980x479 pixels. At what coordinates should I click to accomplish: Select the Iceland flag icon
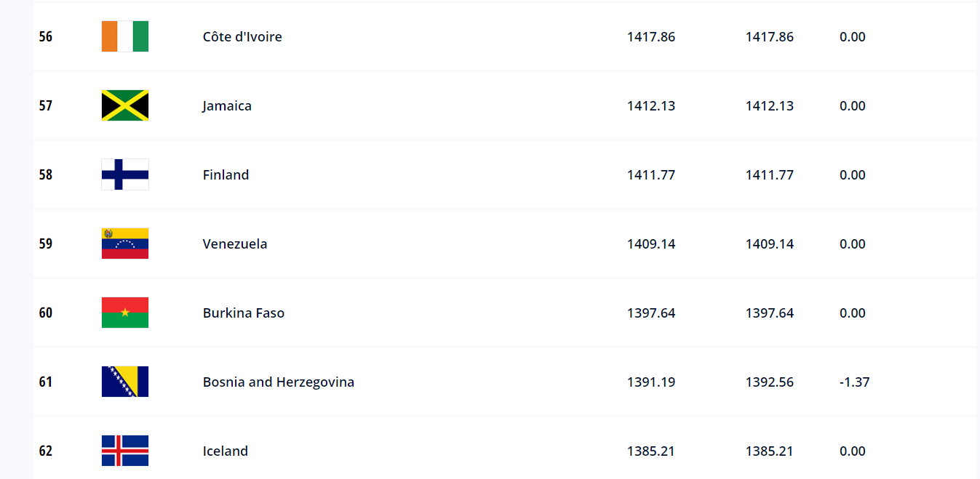125,451
